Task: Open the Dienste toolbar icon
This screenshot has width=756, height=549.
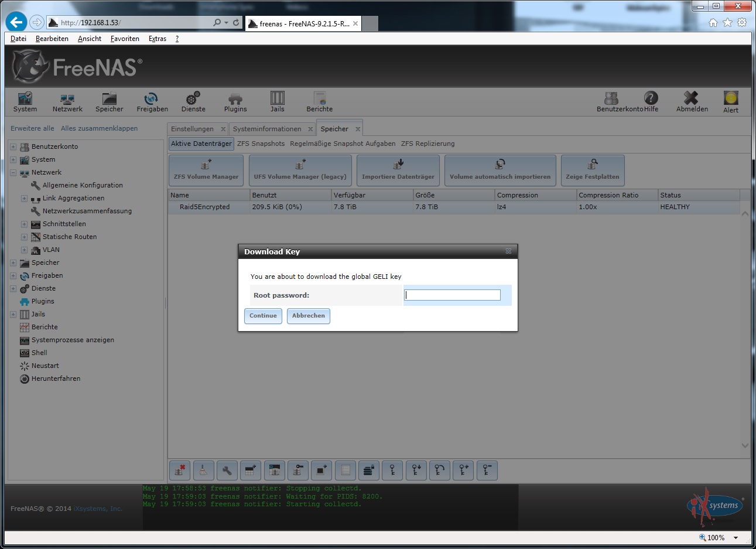Action: tap(193, 102)
